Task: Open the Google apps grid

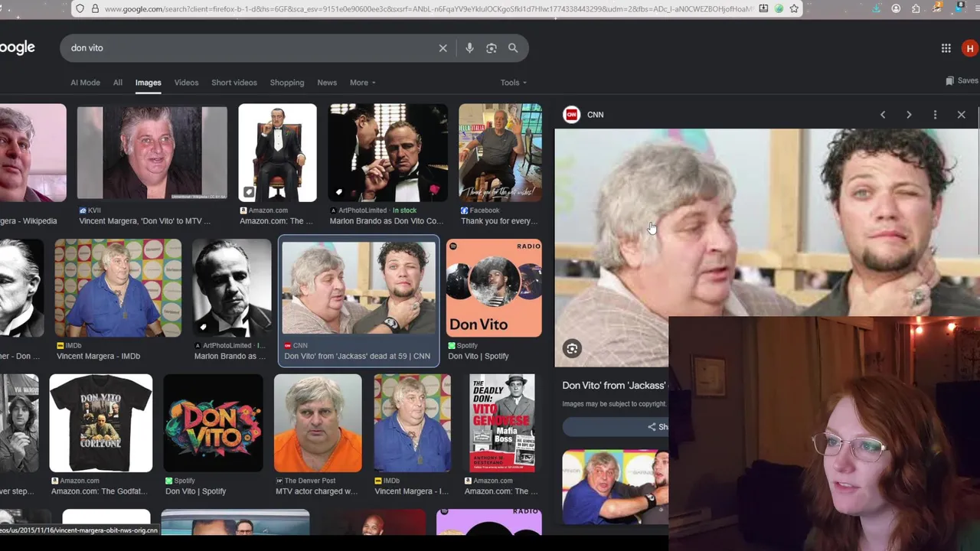Action: [946, 48]
